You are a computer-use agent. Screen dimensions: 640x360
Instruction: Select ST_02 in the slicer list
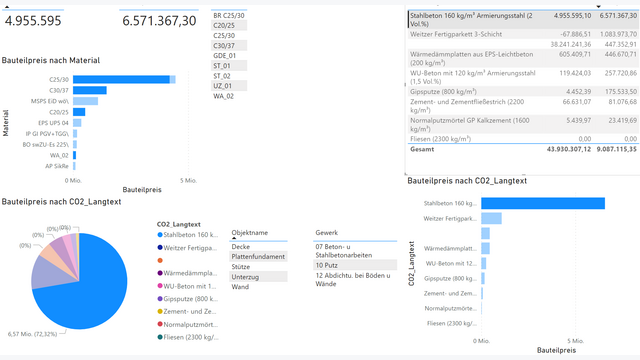(229, 76)
